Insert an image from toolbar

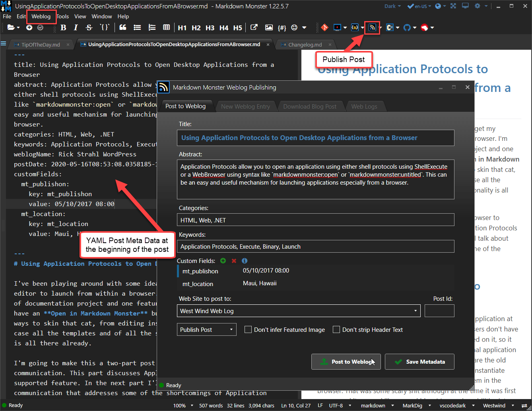[269, 27]
